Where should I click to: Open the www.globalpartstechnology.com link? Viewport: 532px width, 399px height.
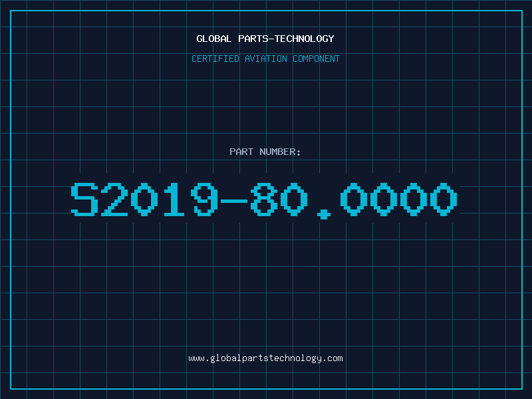[x=265, y=358]
